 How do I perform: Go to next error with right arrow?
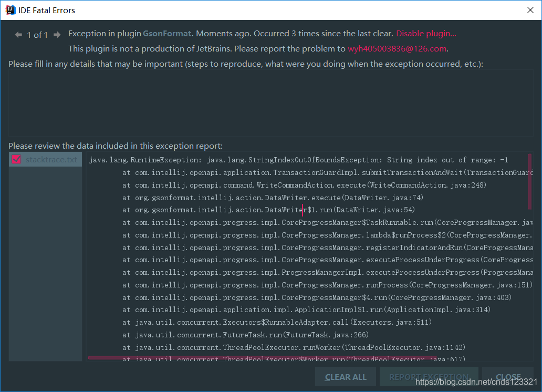(57, 35)
